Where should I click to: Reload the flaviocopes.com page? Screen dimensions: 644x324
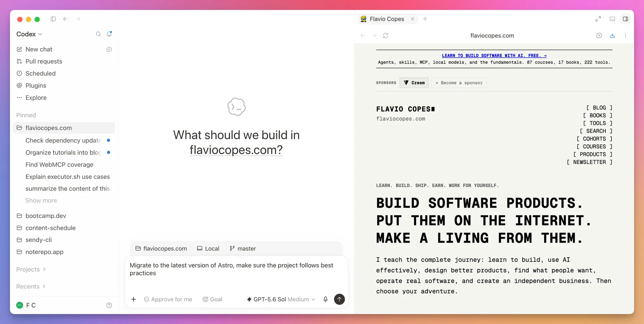tap(386, 35)
